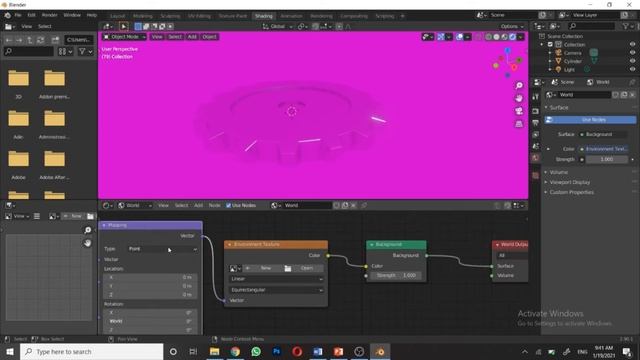
Task: Click folder Open icon in Environment Texture node
Action: (x=288, y=268)
